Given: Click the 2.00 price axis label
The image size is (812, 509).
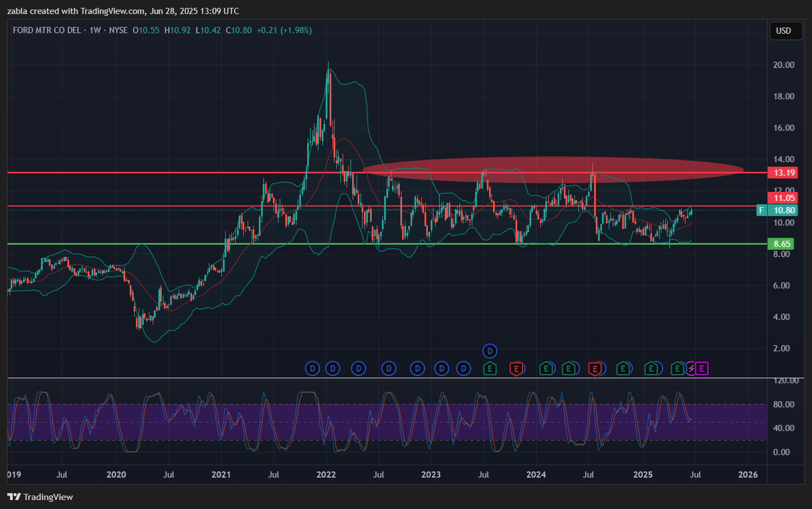Looking at the screenshot, I should [x=781, y=348].
